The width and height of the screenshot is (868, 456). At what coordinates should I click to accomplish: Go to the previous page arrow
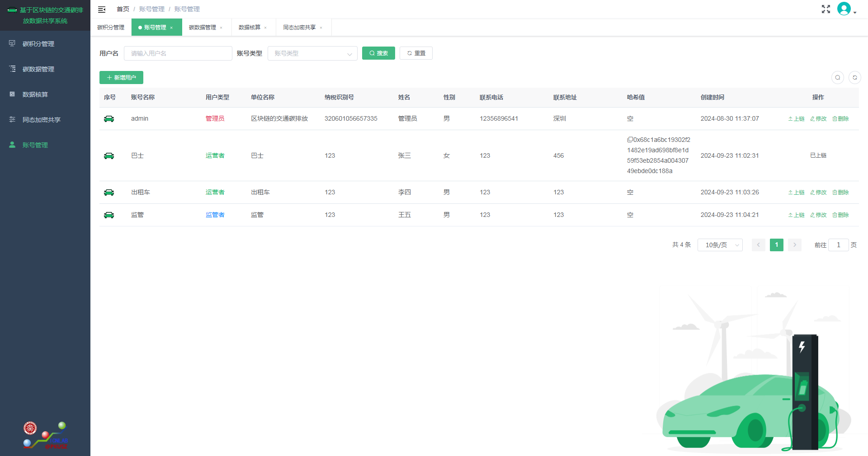point(759,245)
